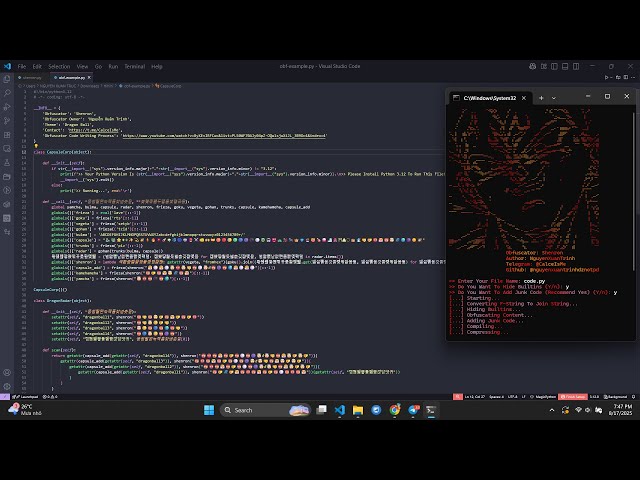Open File Explorer from the taskbar

[358, 410]
